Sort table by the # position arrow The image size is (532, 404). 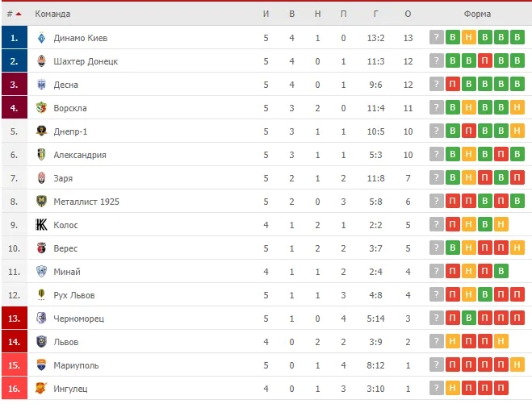pyautogui.click(x=19, y=14)
